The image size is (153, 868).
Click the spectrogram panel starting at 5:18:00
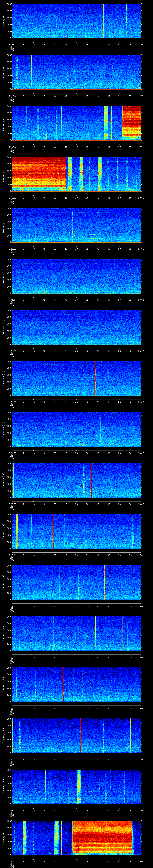pos(77,123)
